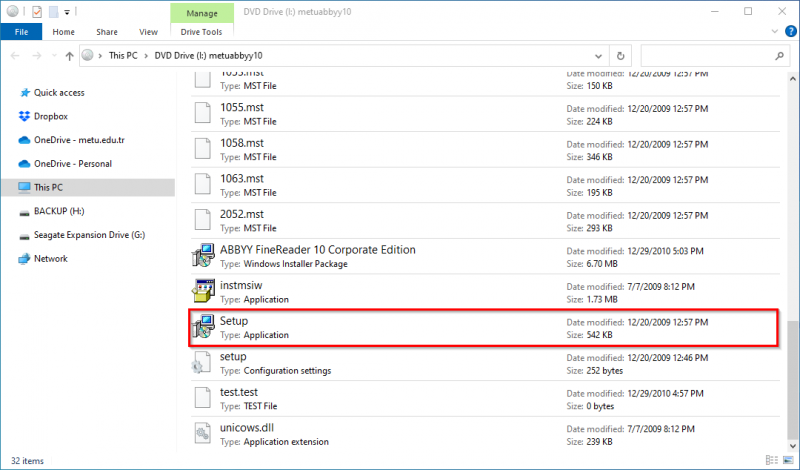Click the scrollbar up arrow
The height and width of the screenshot is (470, 800).
(x=792, y=79)
